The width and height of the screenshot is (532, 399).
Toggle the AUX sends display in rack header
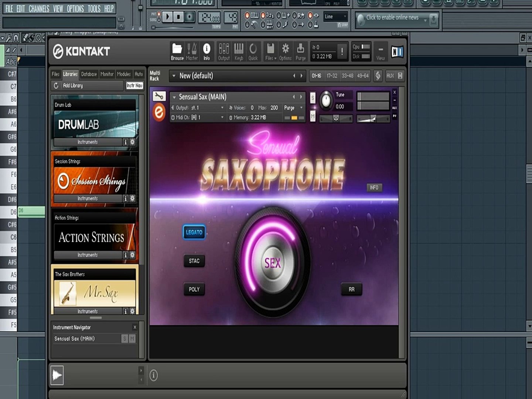(390, 76)
